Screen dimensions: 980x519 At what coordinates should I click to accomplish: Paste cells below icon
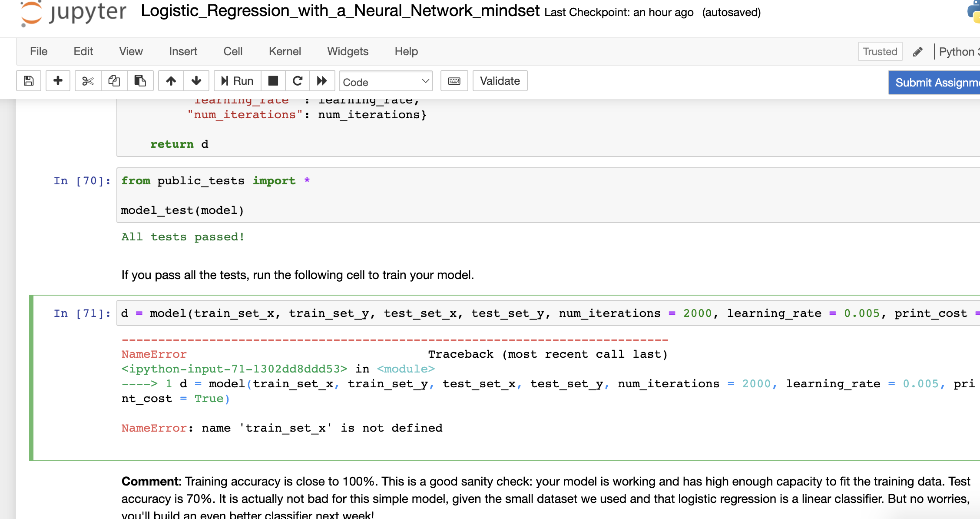point(140,81)
